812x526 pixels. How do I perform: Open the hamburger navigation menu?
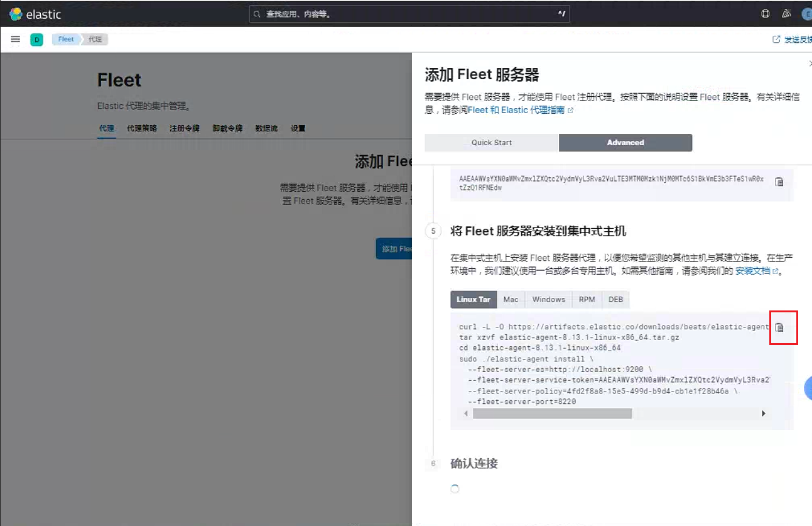(x=16, y=40)
